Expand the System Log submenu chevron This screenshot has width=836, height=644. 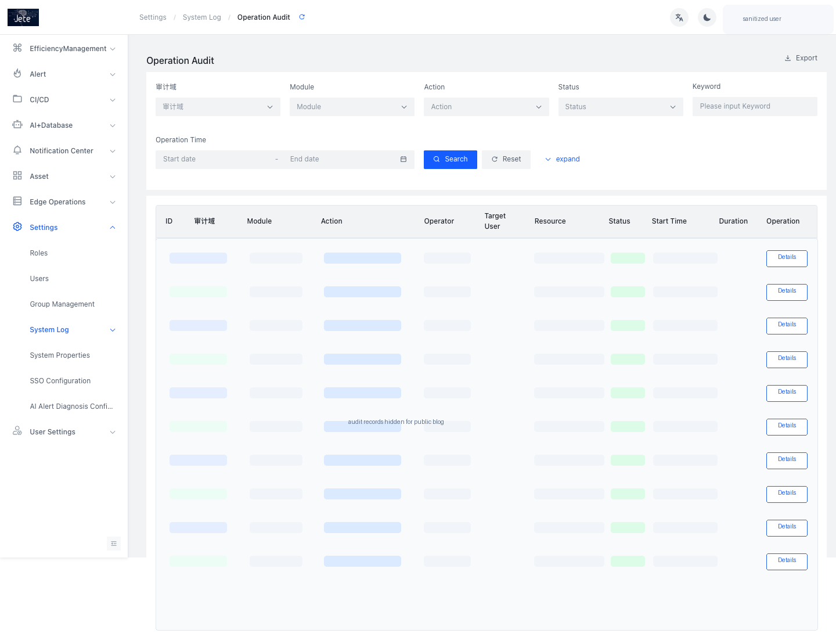(x=113, y=330)
